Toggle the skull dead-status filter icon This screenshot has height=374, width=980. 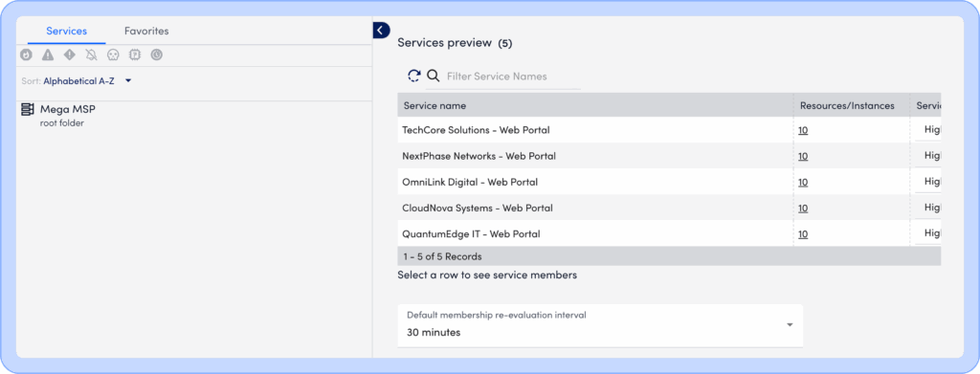(113, 55)
